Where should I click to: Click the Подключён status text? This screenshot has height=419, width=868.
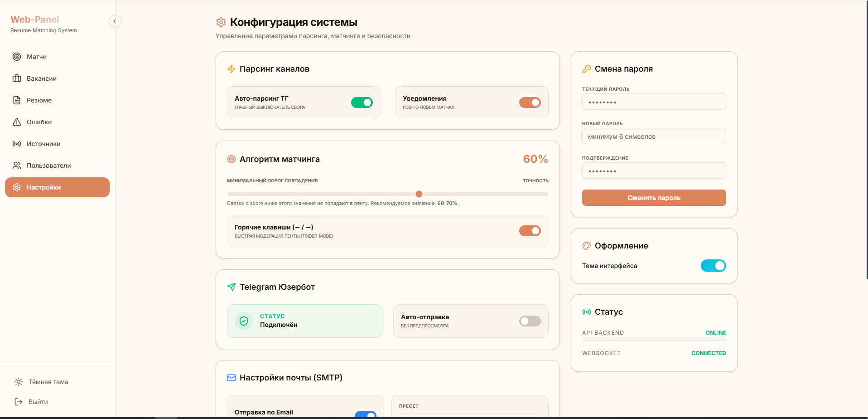(279, 325)
